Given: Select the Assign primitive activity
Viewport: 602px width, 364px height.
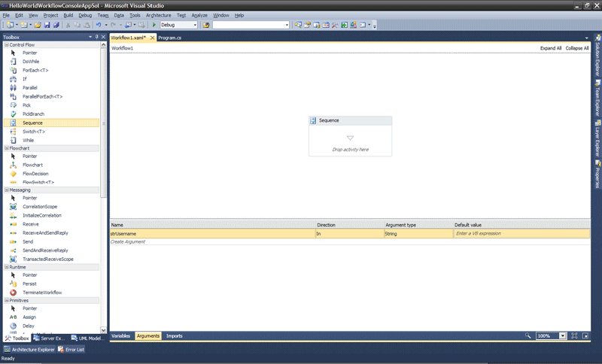Looking at the screenshot, I should click(29, 317).
